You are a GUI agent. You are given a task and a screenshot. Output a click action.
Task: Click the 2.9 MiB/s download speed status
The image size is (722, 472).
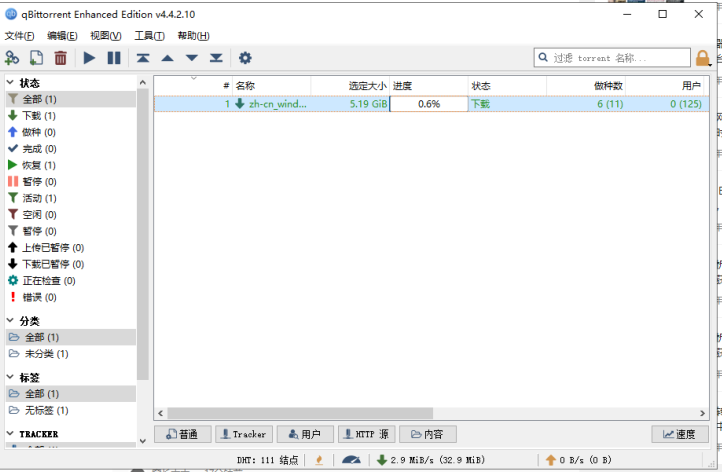click(x=431, y=460)
